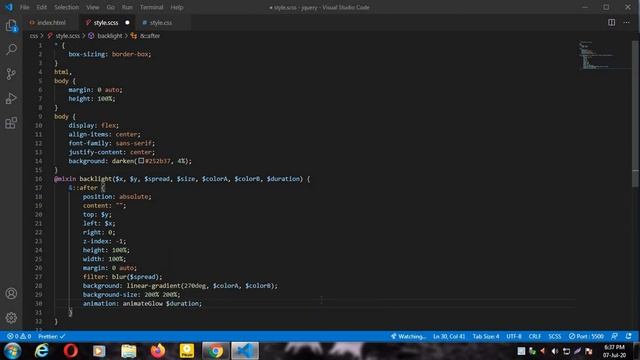Open Internet Explorer from the taskbar
The height and width of the screenshot is (360, 640).
42,351
